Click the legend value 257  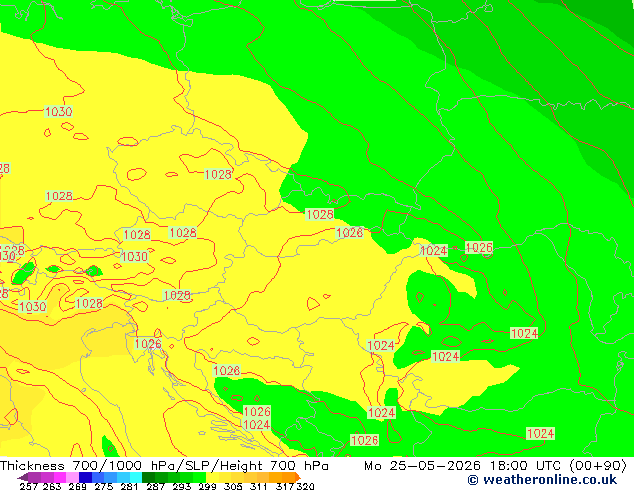click(x=29, y=486)
